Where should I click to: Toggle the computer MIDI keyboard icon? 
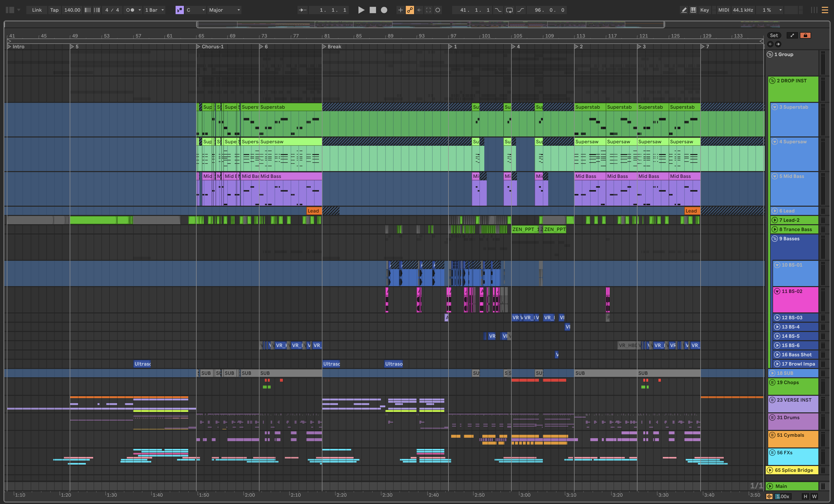point(693,10)
